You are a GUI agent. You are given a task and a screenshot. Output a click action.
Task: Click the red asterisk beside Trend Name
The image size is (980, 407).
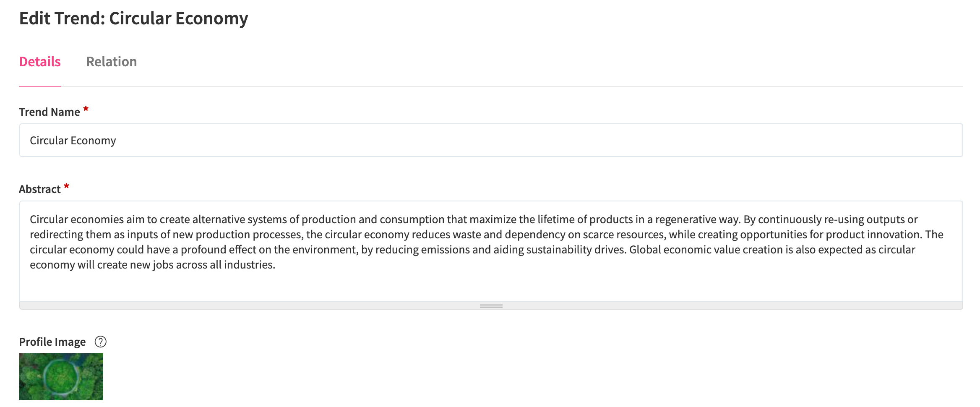click(86, 109)
